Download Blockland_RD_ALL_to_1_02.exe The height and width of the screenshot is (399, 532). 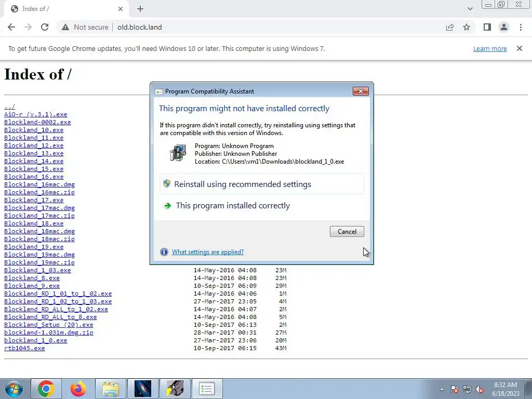pos(56,310)
